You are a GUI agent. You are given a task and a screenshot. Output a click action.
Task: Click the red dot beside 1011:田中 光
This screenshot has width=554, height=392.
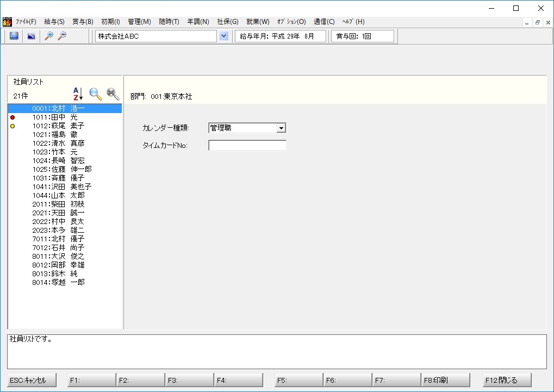pos(13,117)
